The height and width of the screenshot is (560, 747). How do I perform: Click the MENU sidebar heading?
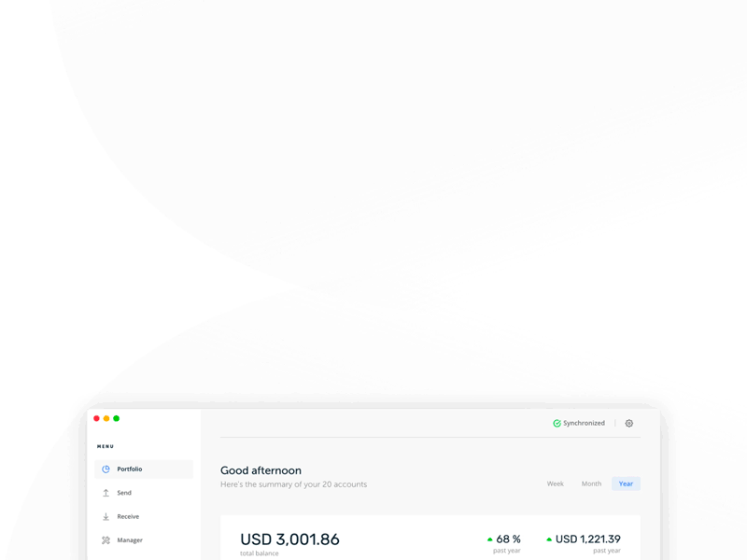[106, 447]
